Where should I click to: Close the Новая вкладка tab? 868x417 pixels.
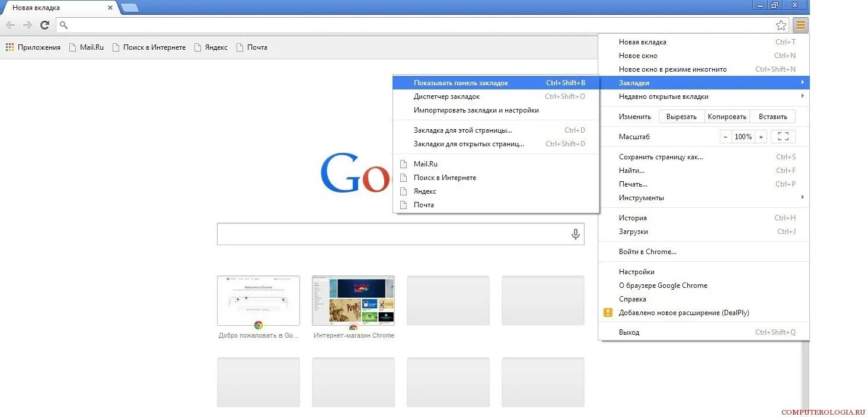[x=110, y=8]
